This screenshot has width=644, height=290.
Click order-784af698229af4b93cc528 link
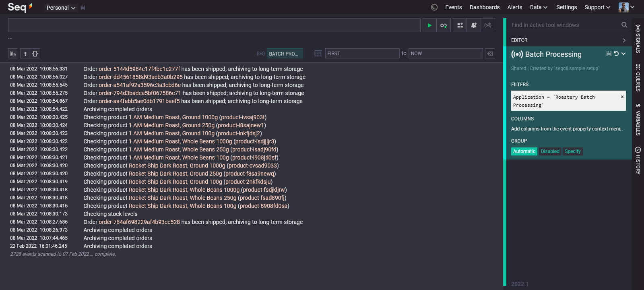pos(139,222)
